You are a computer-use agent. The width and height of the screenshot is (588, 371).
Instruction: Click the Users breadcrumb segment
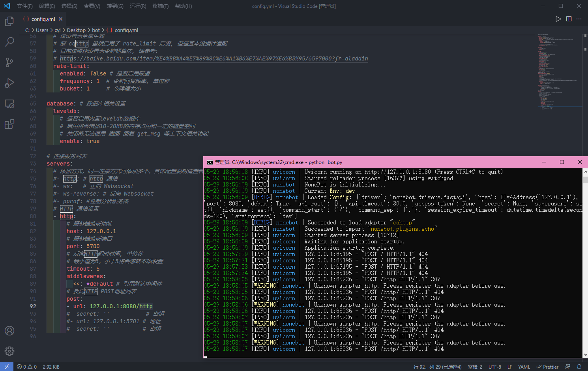click(x=42, y=30)
